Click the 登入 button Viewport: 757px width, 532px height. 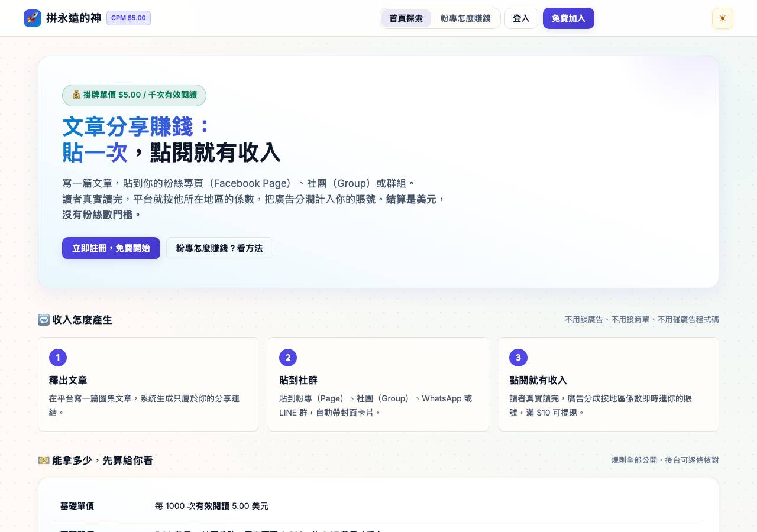click(521, 18)
